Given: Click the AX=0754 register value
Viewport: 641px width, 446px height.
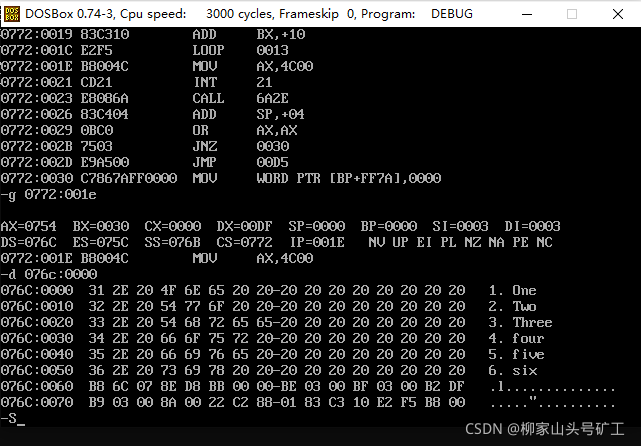Looking at the screenshot, I should pyautogui.click(x=29, y=226).
